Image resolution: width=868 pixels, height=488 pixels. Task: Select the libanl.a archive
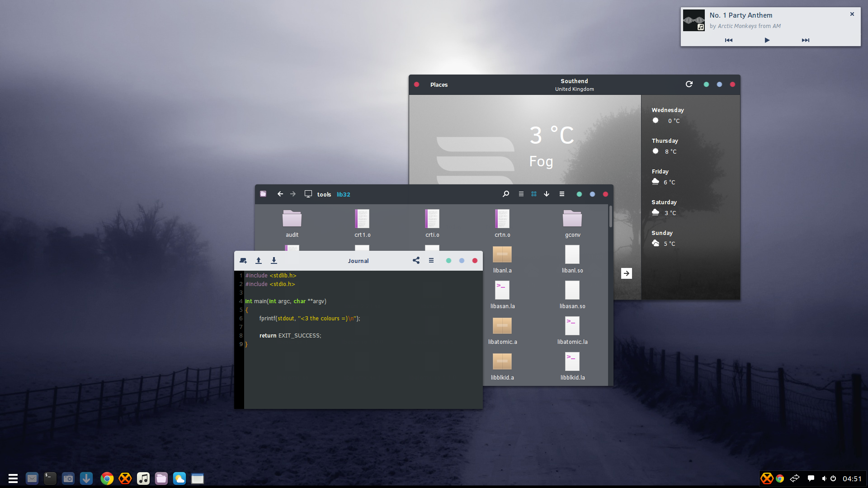[x=502, y=259]
